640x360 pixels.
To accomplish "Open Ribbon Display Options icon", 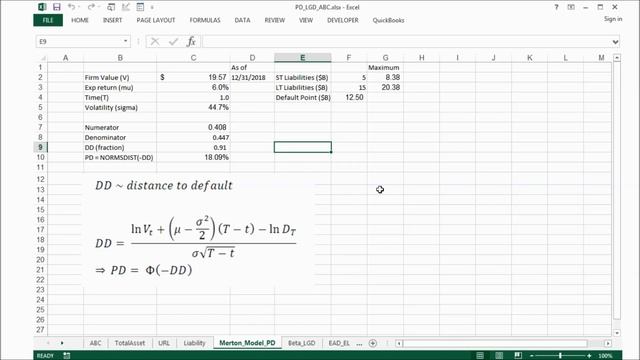I will pos(571,7).
